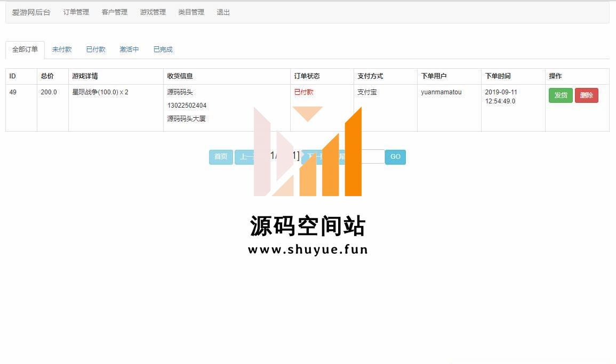This screenshot has width=616, height=364.
Task: Open 游戏管理 in the top navigation
Action: [153, 12]
